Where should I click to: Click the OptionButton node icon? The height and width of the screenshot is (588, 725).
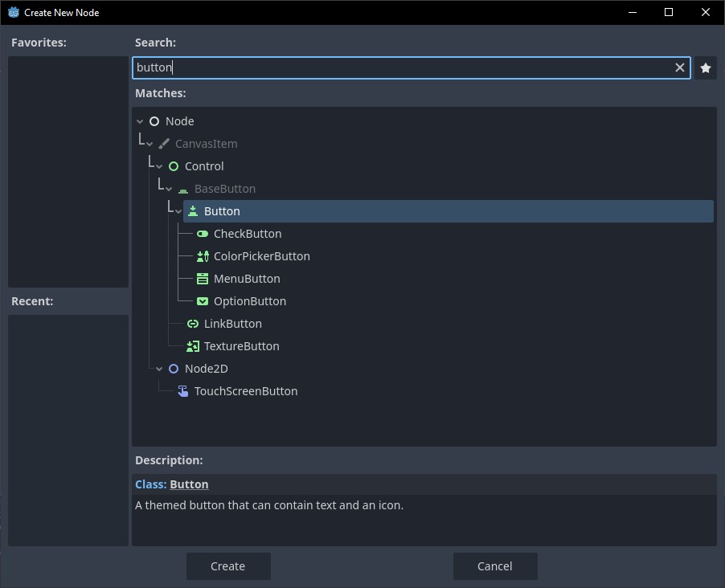point(203,301)
